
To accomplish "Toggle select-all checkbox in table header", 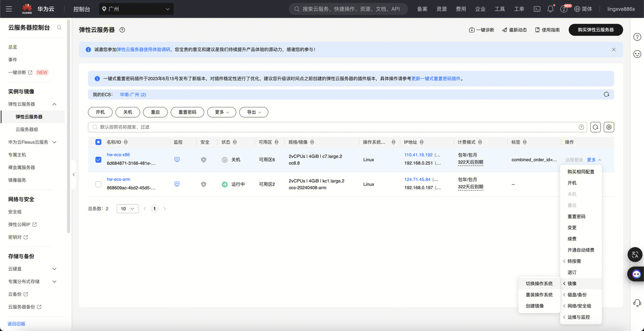I will (x=98, y=142).
